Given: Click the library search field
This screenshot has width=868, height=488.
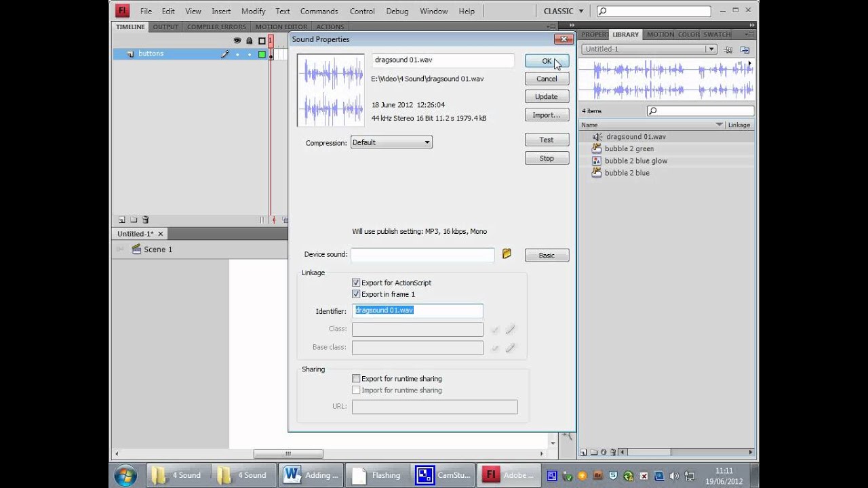Looking at the screenshot, I should click(x=701, y=110).
